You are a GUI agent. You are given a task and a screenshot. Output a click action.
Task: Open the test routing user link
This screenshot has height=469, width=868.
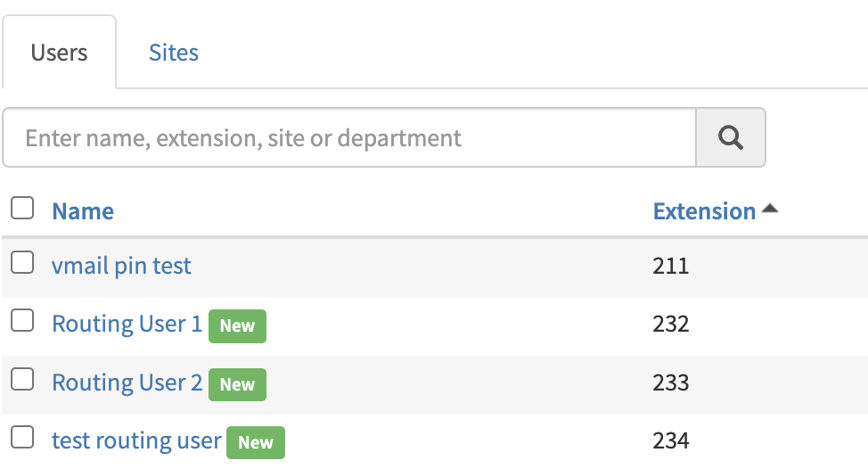136,440
